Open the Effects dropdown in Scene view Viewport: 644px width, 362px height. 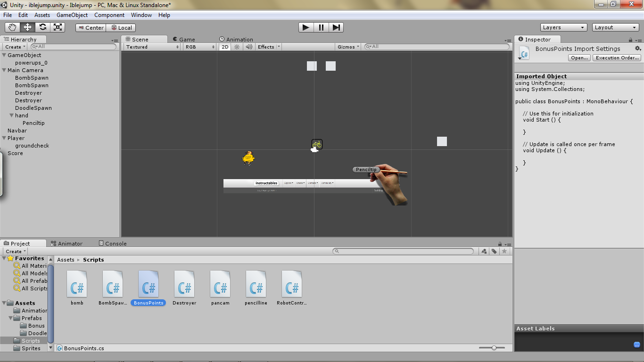pyautogui.click(x=268, y=47)
